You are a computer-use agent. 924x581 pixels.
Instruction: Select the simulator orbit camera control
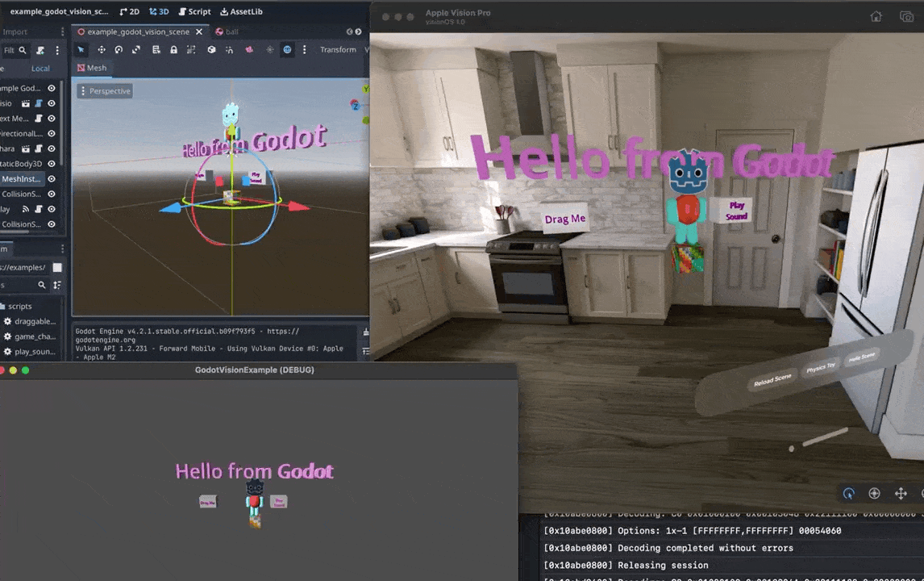[x=875, y=494]
